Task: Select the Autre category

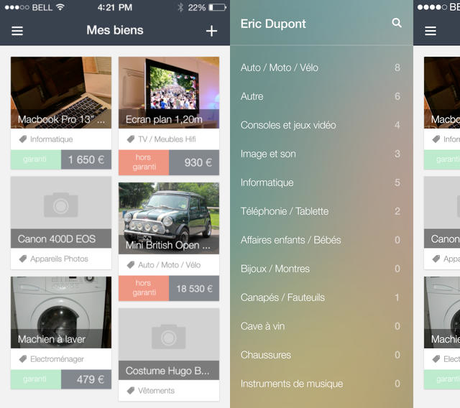Action: pos(321,96)
